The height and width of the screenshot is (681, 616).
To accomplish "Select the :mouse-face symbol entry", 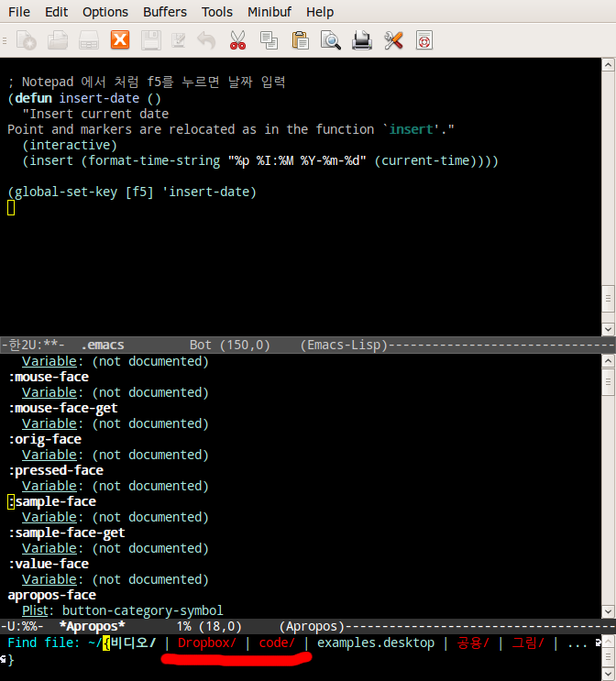I will coord(49,377).
